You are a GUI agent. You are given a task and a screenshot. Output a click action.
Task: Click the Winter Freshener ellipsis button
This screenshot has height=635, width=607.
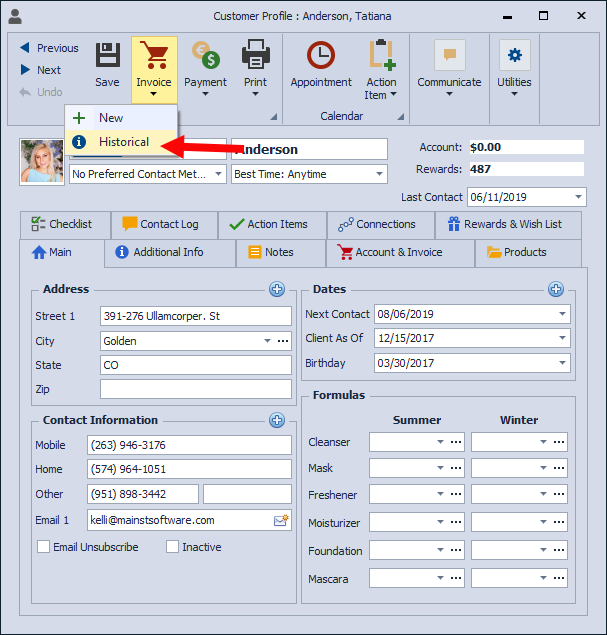[x=559, y=494]
